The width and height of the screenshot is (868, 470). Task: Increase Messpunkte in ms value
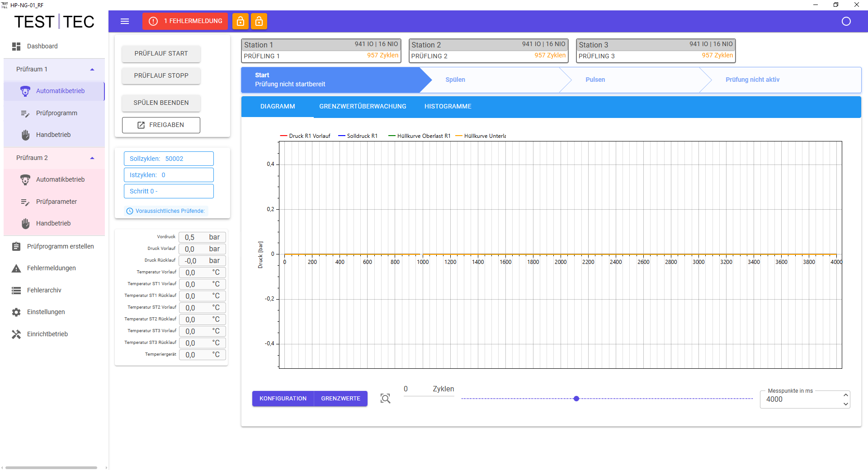845,395
